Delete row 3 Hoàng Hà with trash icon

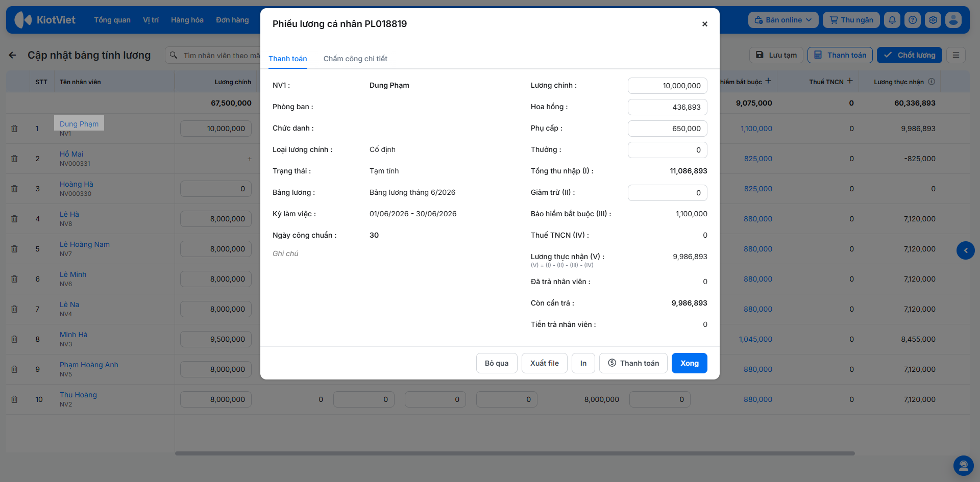point(14,189)
